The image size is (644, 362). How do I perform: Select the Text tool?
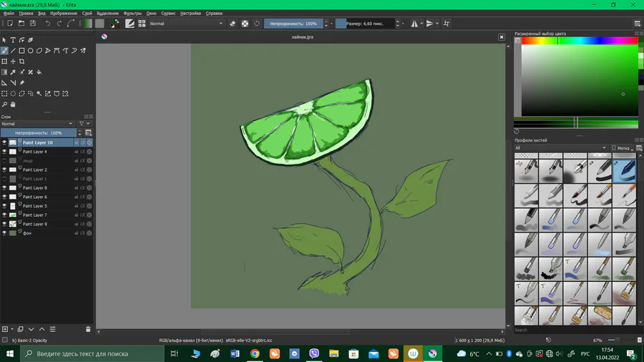click(x=13, y=40)
